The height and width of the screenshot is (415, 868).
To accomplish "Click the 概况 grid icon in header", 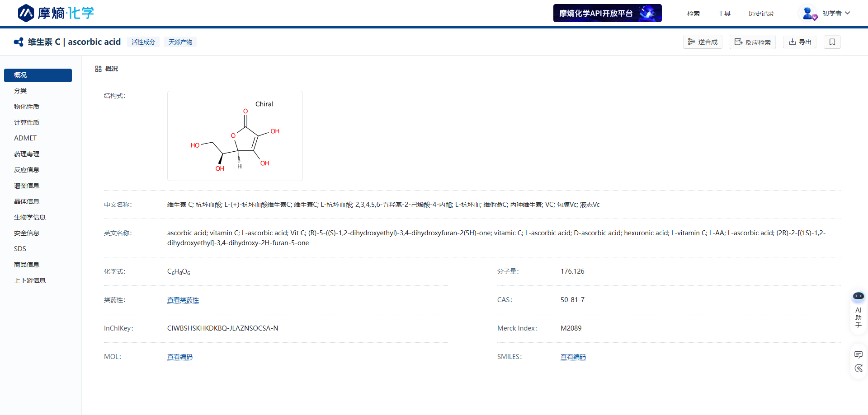I will click(98, 69).
